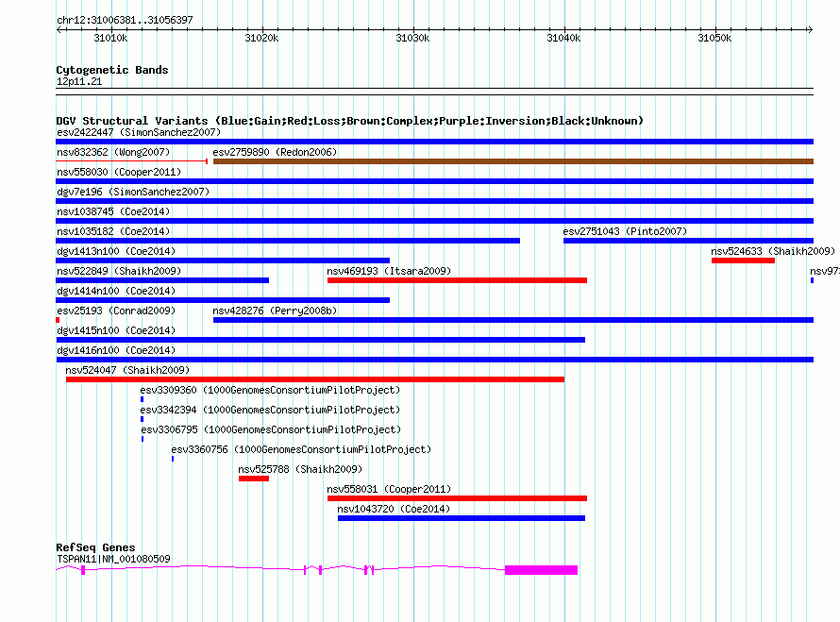The image size is (840, 622).
Task: Click the blue nsv428276 gain bar
Action: (513, 320)
